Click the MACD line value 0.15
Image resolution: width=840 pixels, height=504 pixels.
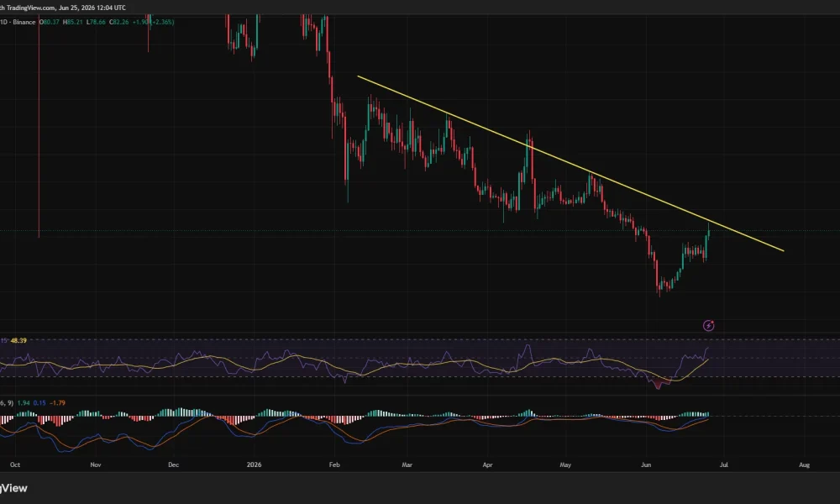click(39, 402)
